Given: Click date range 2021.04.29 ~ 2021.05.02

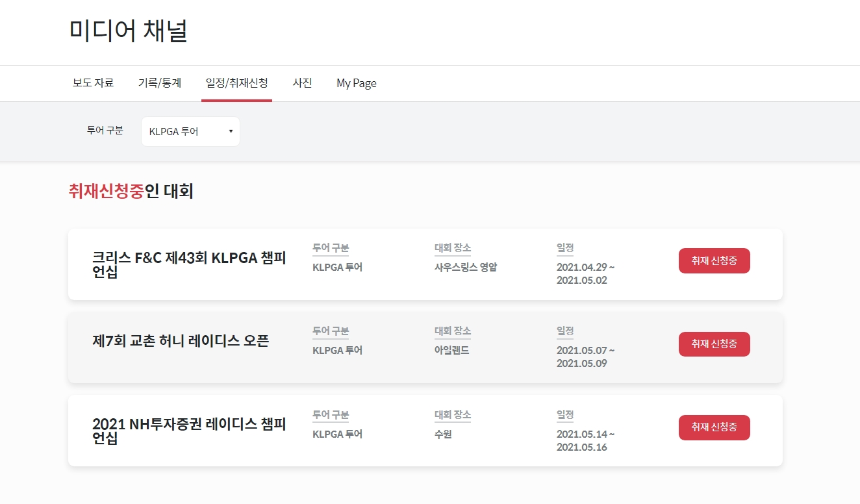Looking at the screenshot, I should point(585,273).
